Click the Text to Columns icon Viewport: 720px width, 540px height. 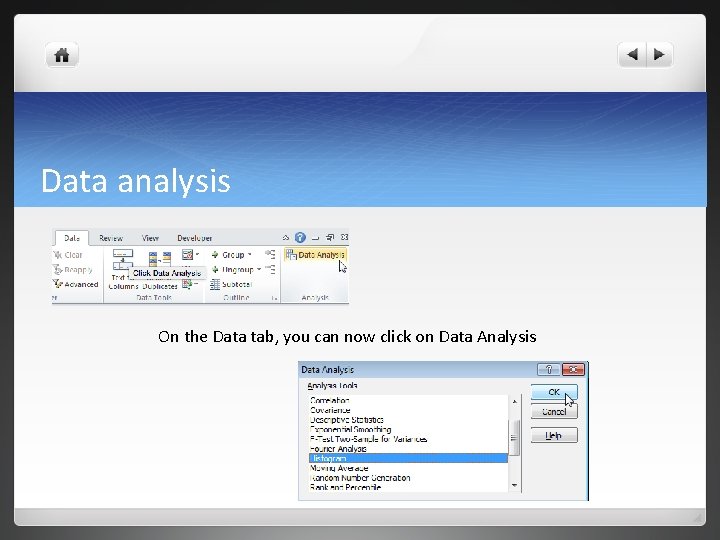point(123,260)
